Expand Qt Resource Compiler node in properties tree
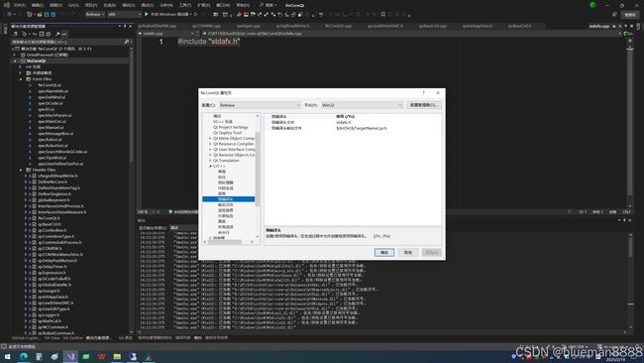 (210, 144)
